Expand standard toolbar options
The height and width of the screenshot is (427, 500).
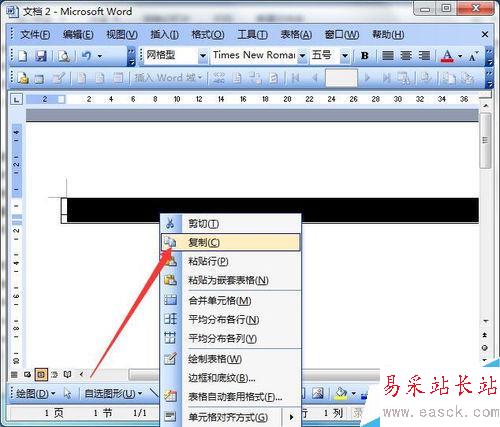132,57
